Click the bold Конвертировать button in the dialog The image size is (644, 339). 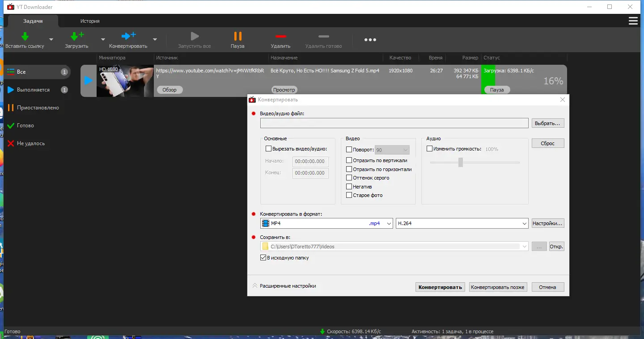pos(440,287)
